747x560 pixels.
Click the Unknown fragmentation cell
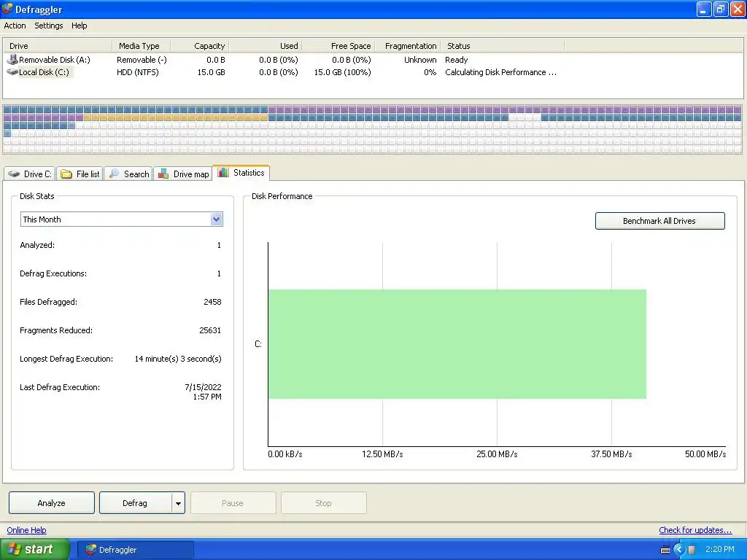(420, 60)
